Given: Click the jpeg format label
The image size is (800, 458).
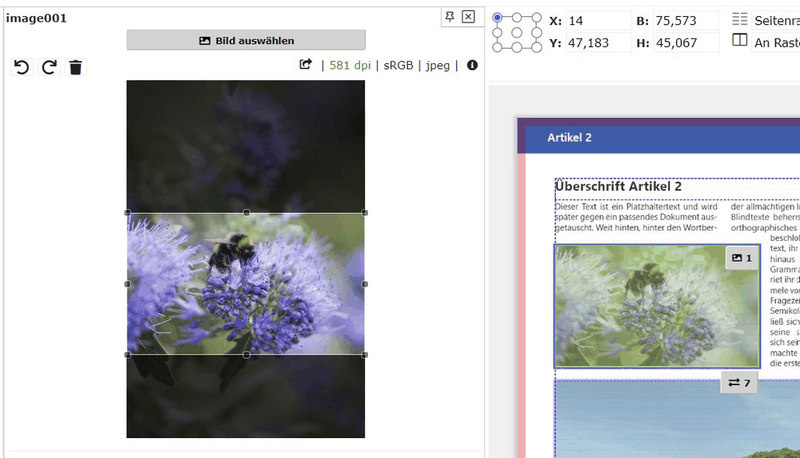Looking at the screenshot, I should pyautogui.click(x=438, y=66).
